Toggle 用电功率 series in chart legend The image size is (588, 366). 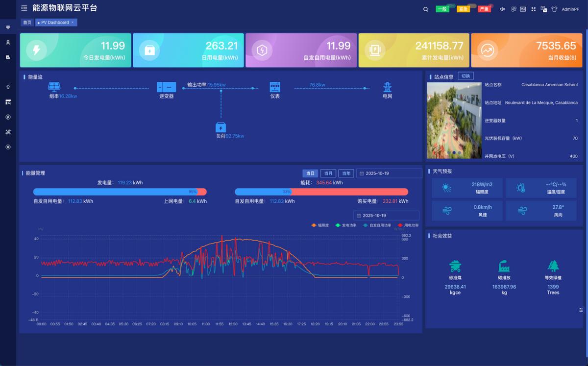[408, 225]
